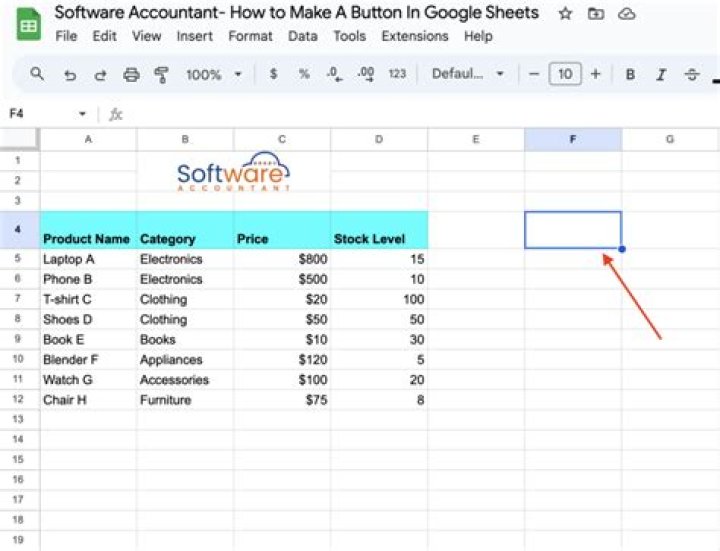720x551 pixels.
Task: Select the Laptop A cell
Action: (x=88, y=259)
